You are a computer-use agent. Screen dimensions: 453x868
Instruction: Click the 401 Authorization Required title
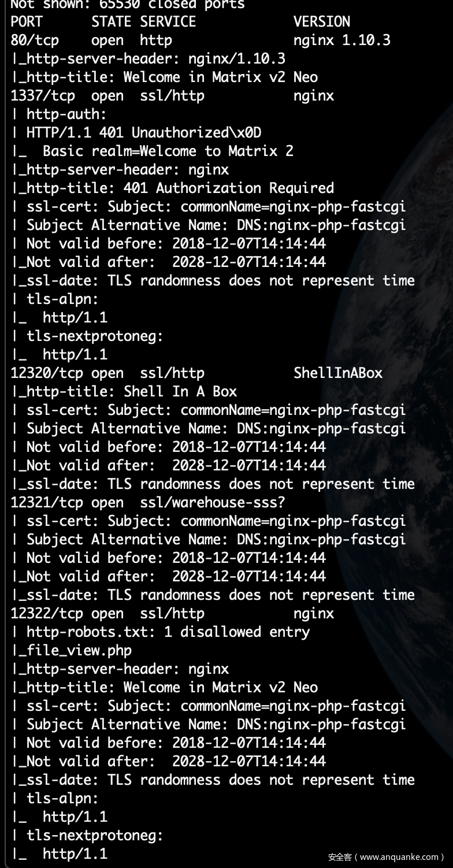[x=228, y=188]
